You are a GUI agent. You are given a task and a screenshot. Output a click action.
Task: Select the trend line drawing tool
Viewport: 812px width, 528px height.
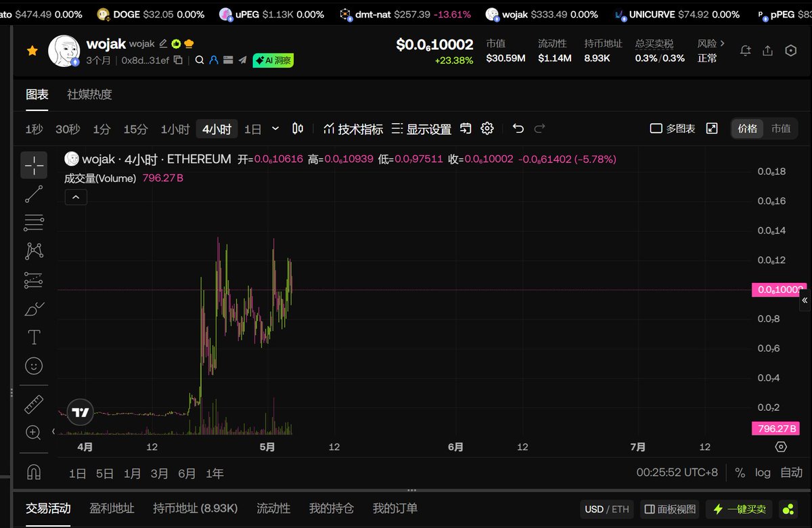tap(34, 194)
